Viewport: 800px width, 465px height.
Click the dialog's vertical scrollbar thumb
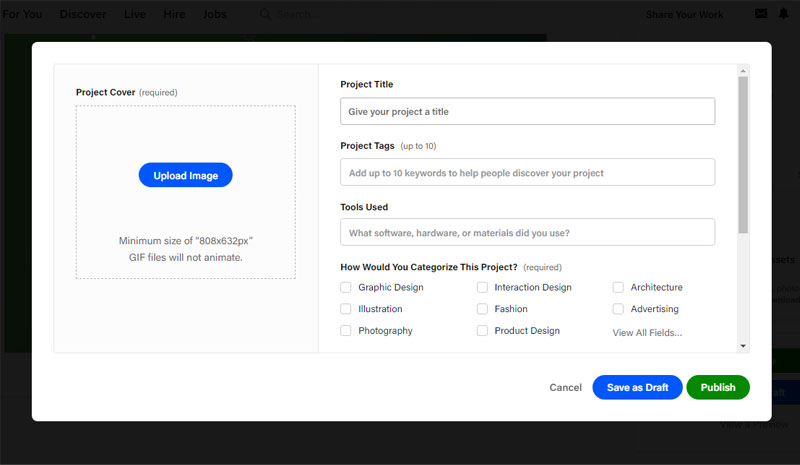(x=743, y=155)
